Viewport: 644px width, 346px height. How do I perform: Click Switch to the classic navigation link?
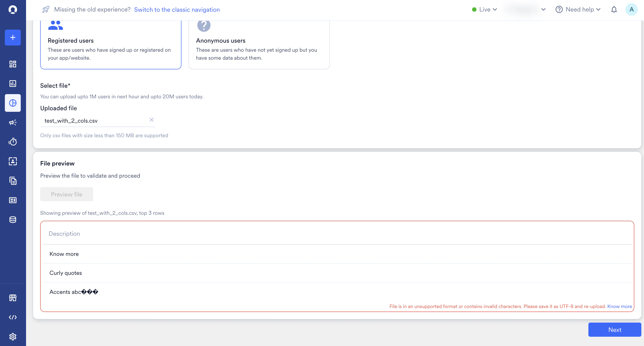[177, 10]
